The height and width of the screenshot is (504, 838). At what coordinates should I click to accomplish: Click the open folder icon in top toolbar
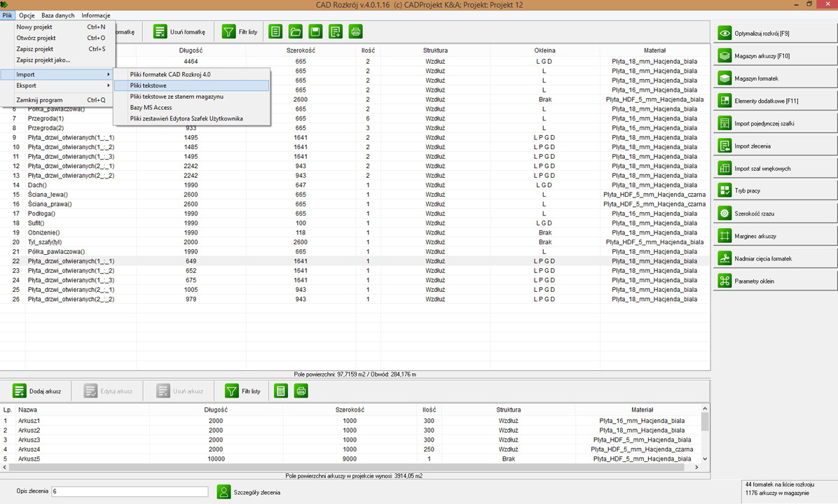click(296, 31)
